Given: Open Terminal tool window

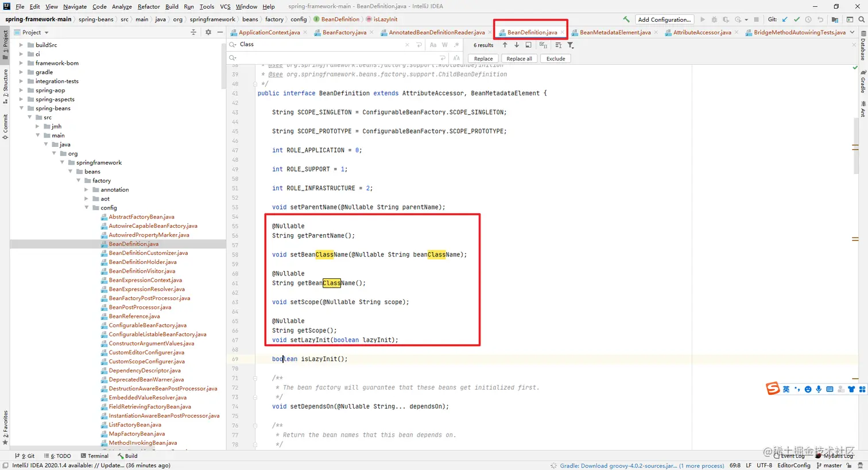Looking at the screenshot, I should tap(94, 456).
